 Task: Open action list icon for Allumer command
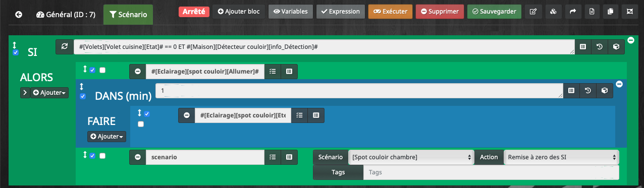click(273, 72)
